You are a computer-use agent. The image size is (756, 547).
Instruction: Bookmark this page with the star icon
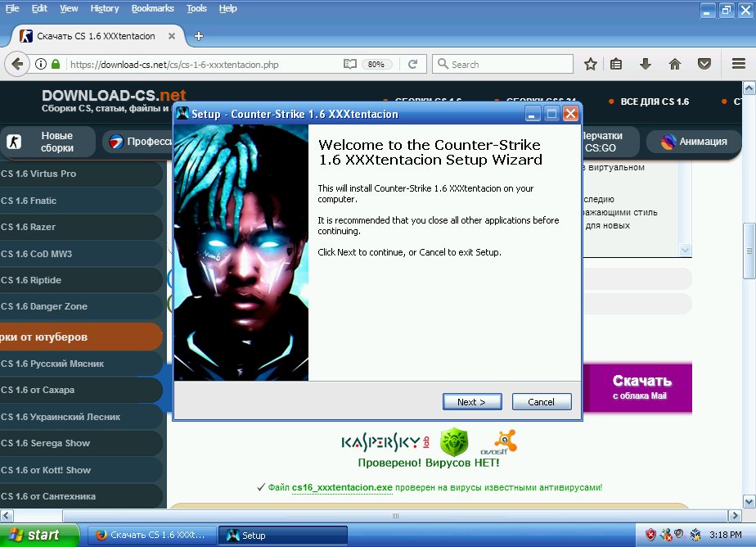pyautogui.click(x=591, y=64)
